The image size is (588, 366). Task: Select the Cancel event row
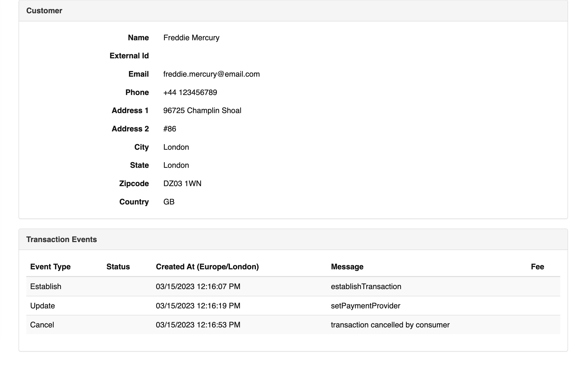[x=293, y=325]
